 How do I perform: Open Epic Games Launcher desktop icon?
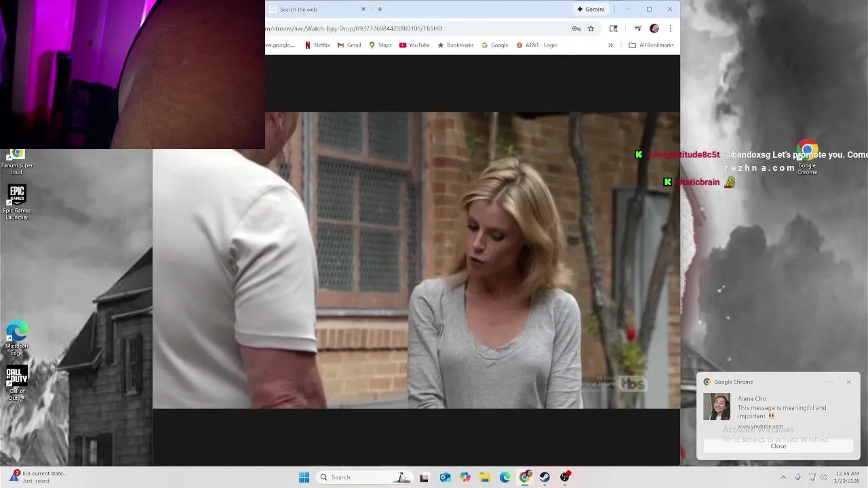(17, 202)
